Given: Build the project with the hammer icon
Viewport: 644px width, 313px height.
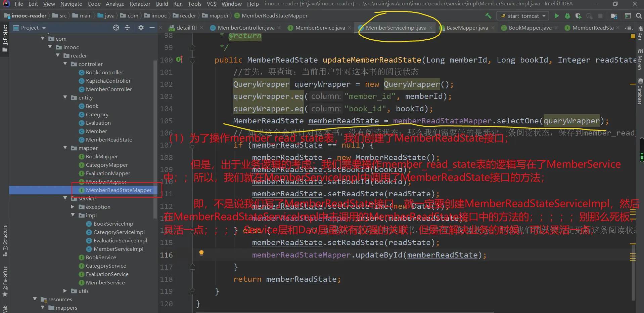Looking at the screenshot, I should (x=488, y=16).
